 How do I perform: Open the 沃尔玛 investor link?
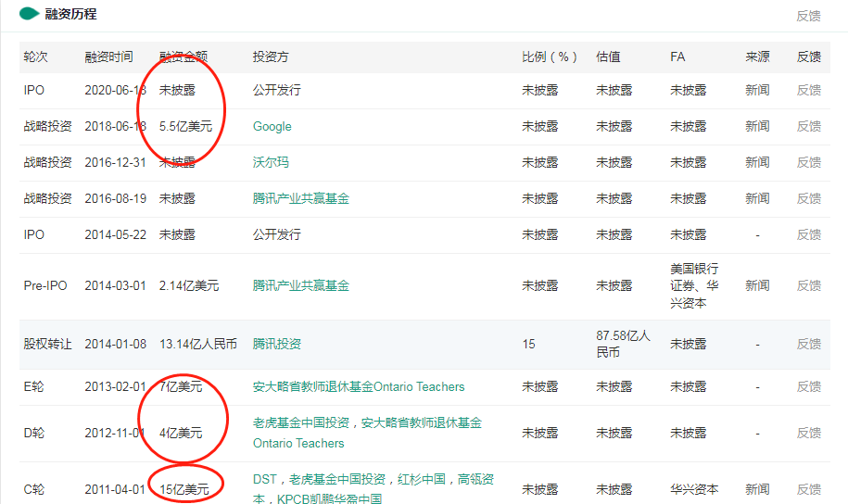click(x=271, y=162)
